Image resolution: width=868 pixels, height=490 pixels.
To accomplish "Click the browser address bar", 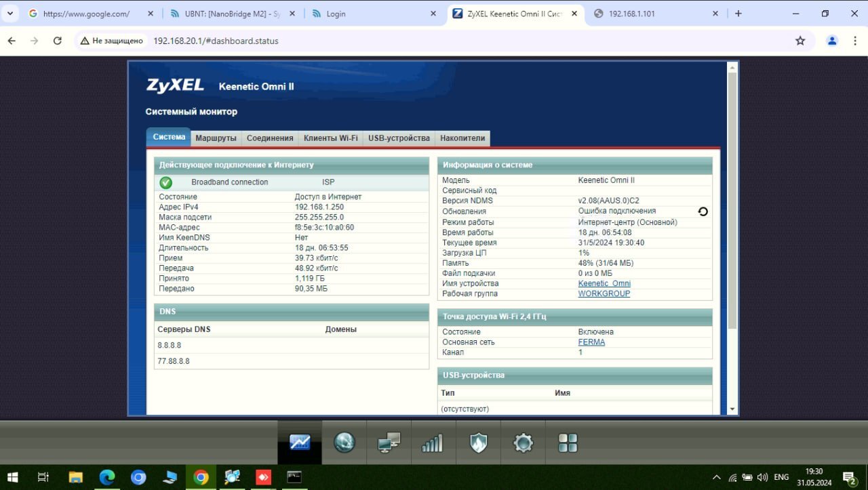I will pos(434,41).
